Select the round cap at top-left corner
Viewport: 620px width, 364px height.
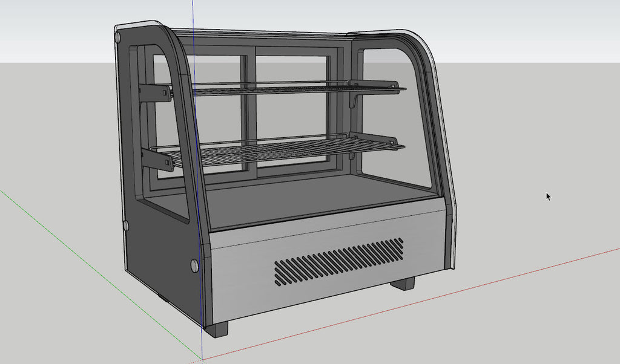(117, 37)
